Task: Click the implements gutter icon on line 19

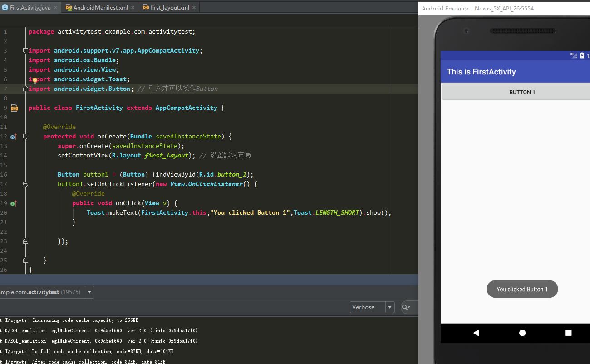Action: pyautogui.click(x=13, y=203)
